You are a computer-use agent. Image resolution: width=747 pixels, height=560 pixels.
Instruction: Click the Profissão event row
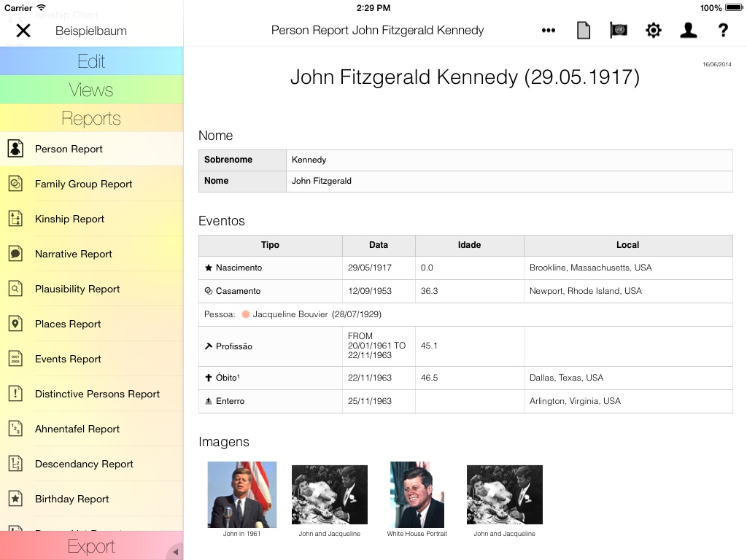click(465, 346)
